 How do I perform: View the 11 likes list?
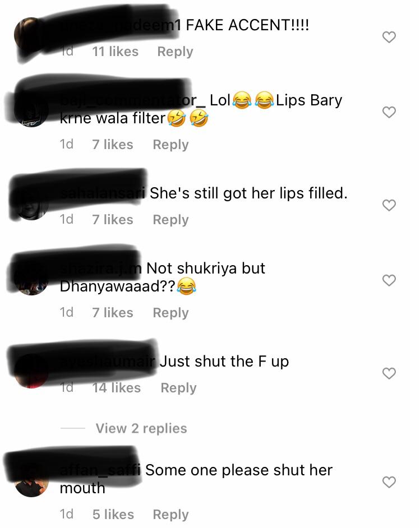point(115,52)
